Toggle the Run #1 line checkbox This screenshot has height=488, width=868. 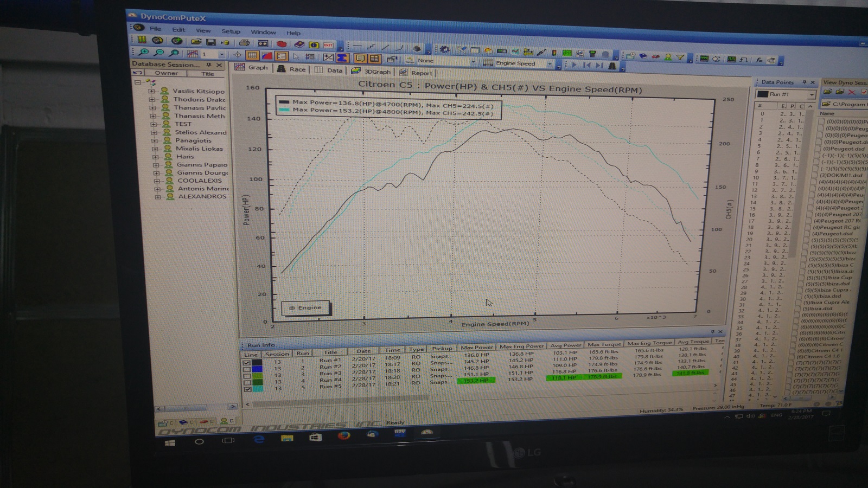click(x=247, y=363)
